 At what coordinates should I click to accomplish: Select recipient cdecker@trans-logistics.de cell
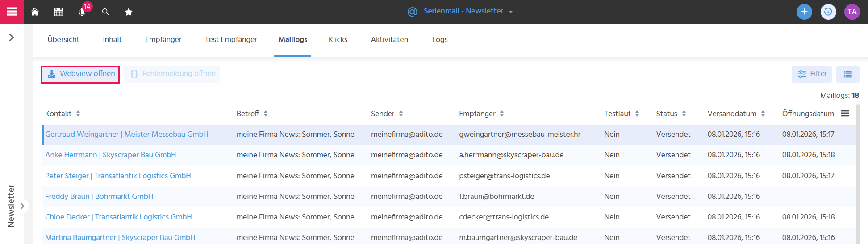point(504,217)
